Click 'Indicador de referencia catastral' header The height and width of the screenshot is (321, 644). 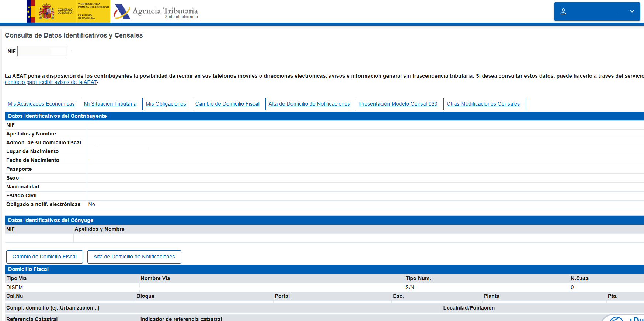point(181,319)
